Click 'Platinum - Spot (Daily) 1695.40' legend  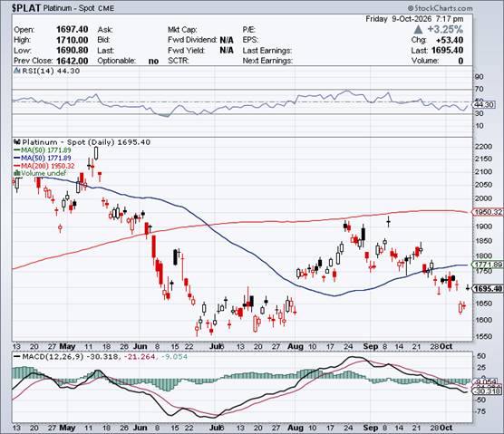click(86, 142)
